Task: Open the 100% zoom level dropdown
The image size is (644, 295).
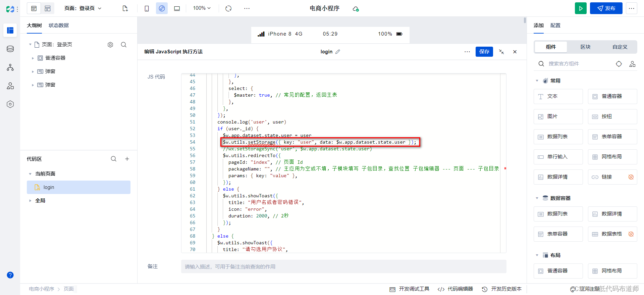Action: 202,8
